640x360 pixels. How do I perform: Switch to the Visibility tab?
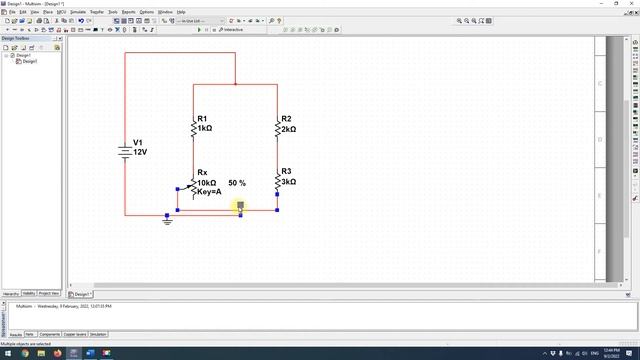click(29, 293)
